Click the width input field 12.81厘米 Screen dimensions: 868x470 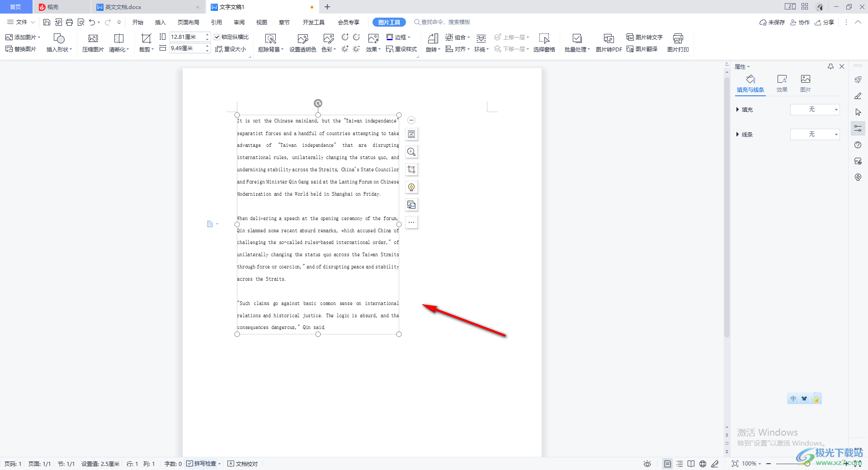(x=187, y=37)
